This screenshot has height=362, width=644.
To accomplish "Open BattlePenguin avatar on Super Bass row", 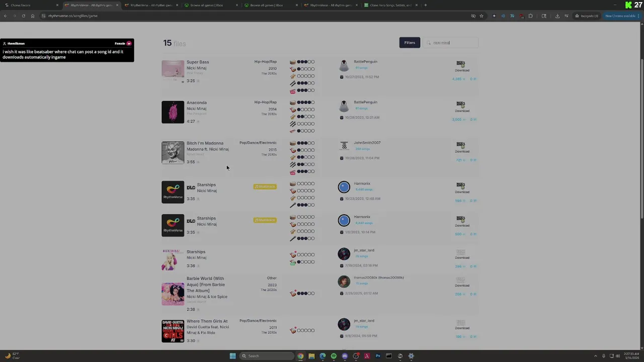I will (x=344, y=66).
